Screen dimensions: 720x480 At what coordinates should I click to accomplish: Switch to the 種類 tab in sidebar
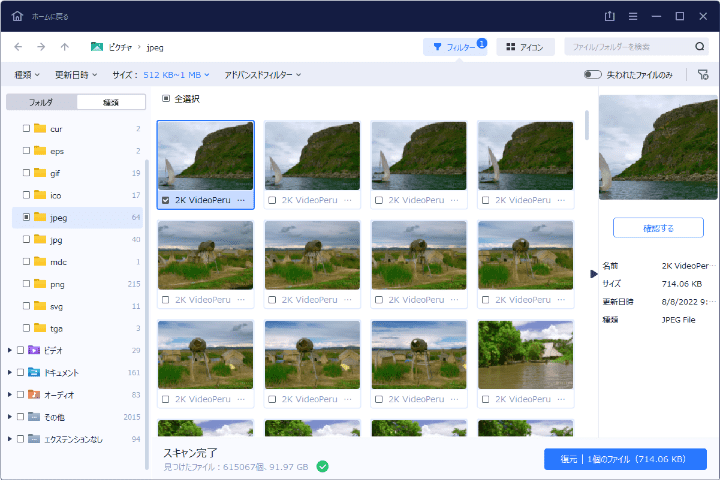point(111,102)
